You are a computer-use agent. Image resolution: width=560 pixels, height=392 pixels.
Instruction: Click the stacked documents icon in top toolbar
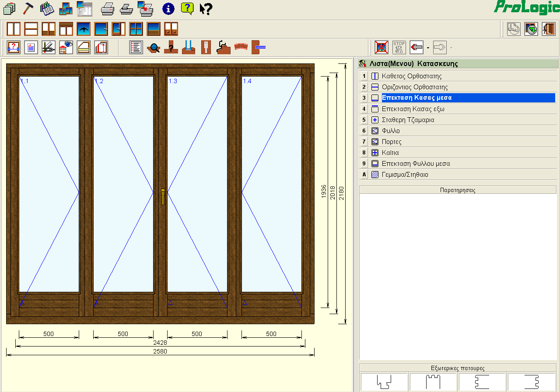tap(9, 8)
